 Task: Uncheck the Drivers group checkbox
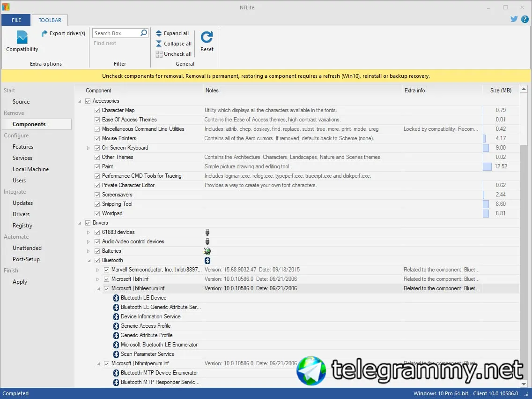point(88,223)
